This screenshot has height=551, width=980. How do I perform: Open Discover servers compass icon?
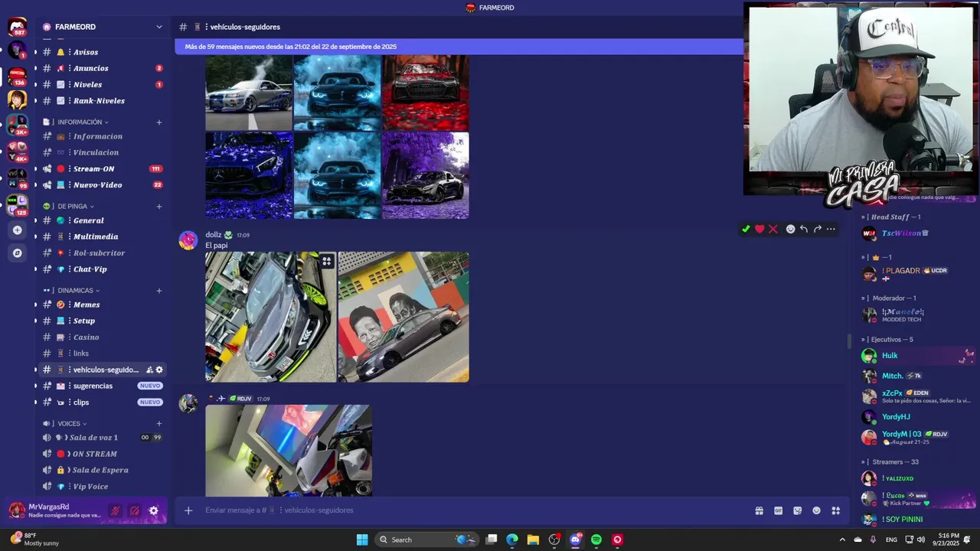[x=17, y=253]
